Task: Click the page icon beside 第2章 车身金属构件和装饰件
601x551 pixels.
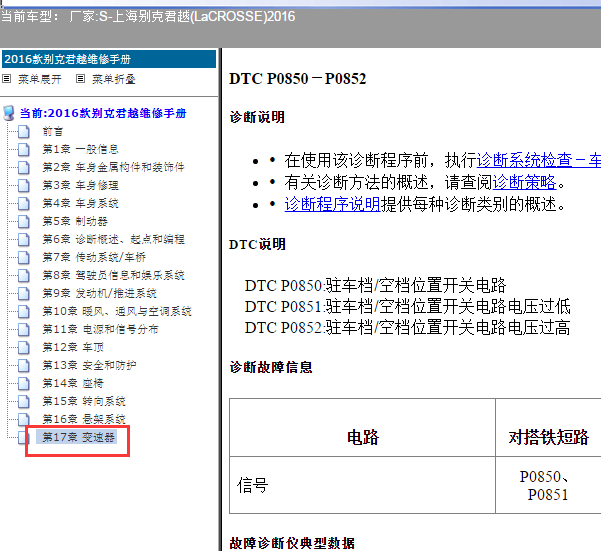Action: [x=24, y=167]
